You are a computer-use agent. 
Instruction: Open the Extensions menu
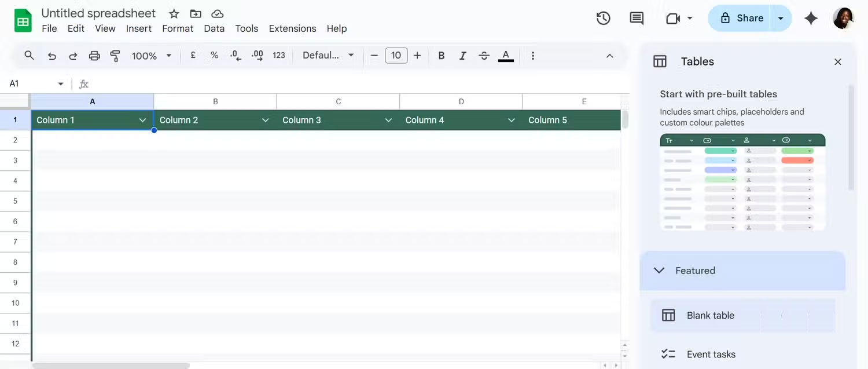(x=292, y=28)
